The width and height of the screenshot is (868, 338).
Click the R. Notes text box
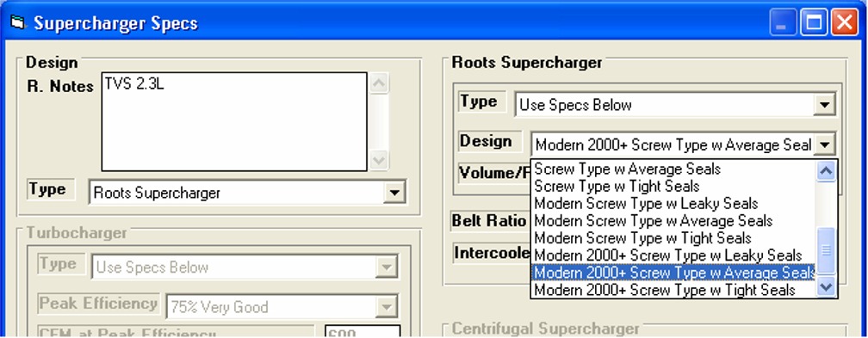234,122
